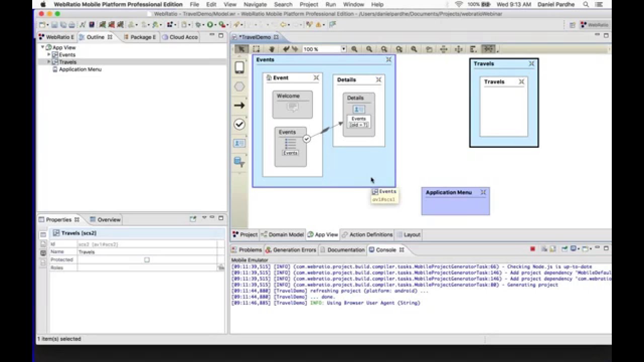
Task: Select the properties category top side icon
Action: (x=43, y=234)
